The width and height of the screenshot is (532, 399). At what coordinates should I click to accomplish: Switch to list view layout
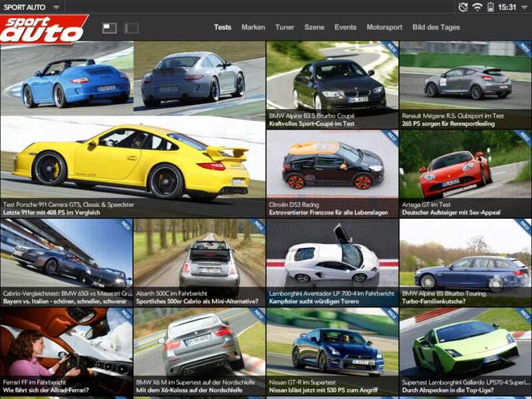click(131, 28)
